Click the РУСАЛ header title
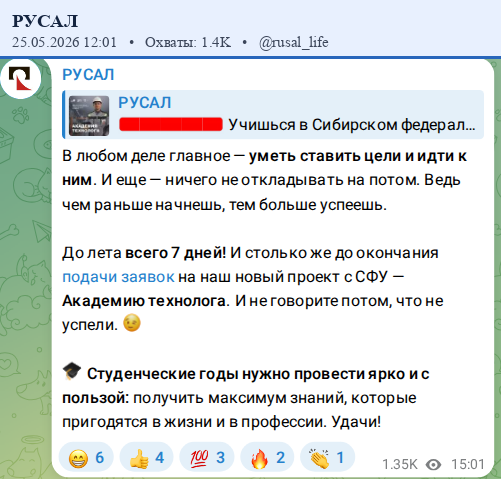The height and width of the screenshot is (479, 501). (45, 21)
